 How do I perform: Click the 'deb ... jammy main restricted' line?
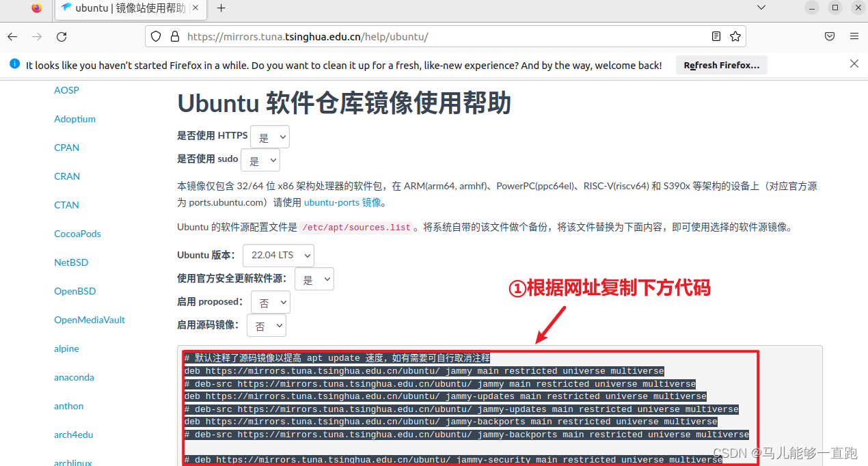(x=424, y=371)
